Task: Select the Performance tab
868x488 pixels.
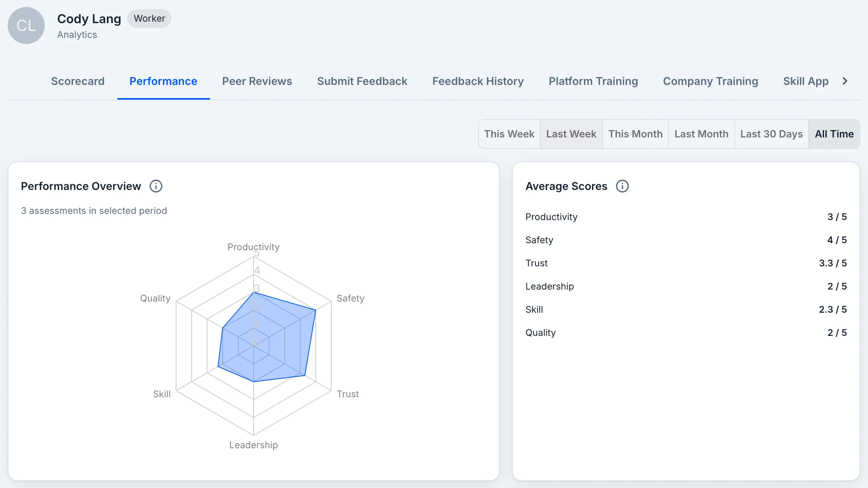Action: click(163, 81)
